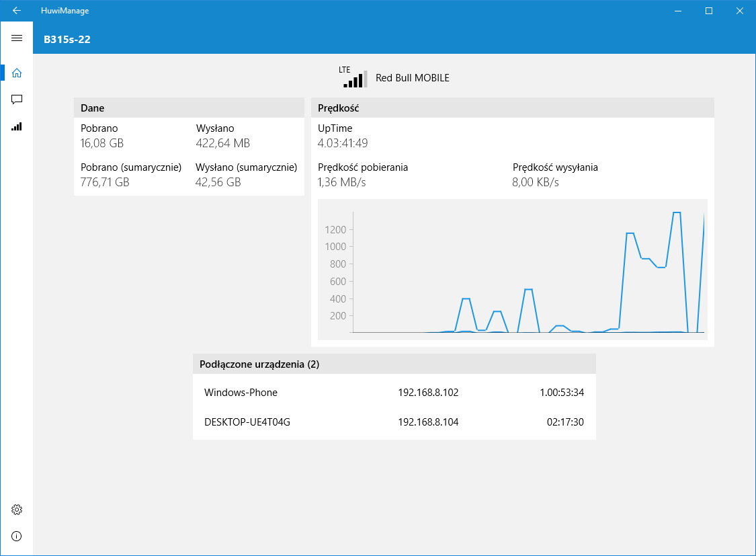The image size is (756, 556).
Task: Open the info about icon
Action: [x=16, y=537]
